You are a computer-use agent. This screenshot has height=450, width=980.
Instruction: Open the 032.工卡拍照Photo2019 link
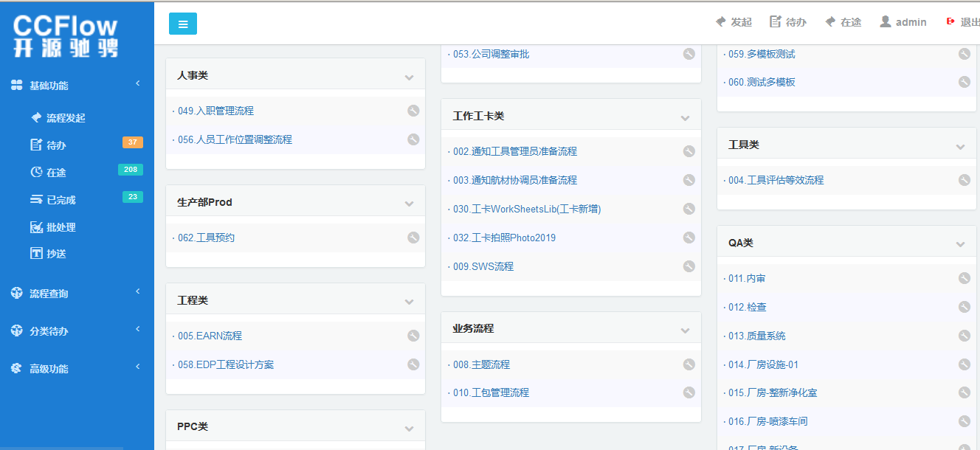click(x=504, y=238)
